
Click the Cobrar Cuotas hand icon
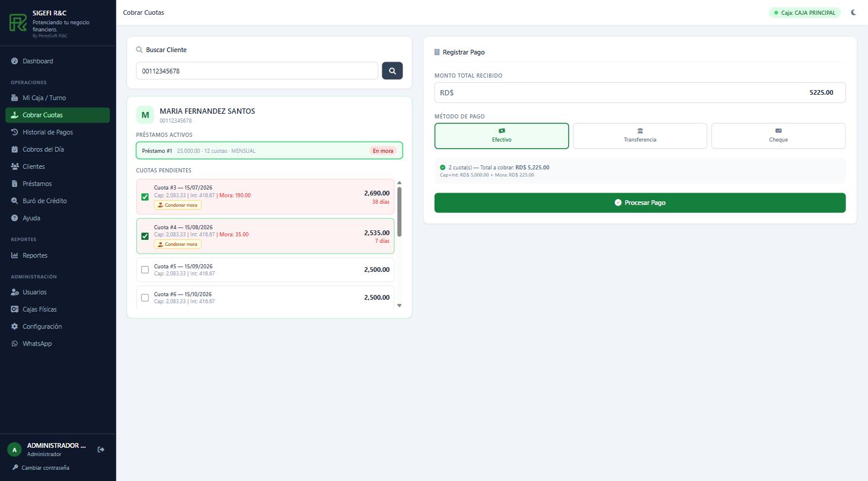coord(15,115)
